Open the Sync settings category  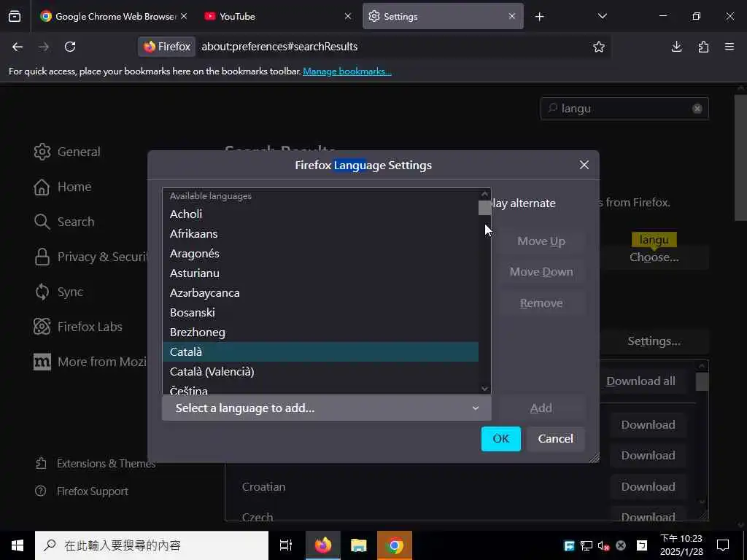pos(58,292)
